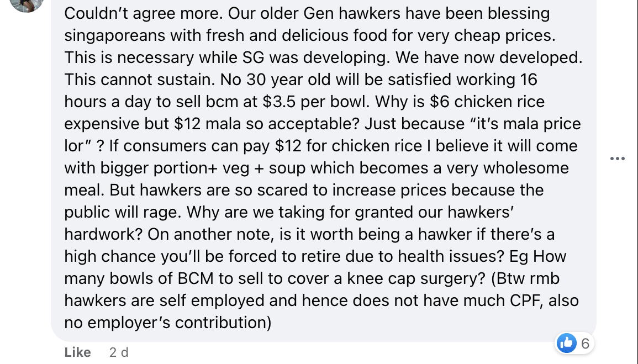Viewport: 638px width, 364px height.
Task: Open the commenter's profile picture
Action: point(27,4)
